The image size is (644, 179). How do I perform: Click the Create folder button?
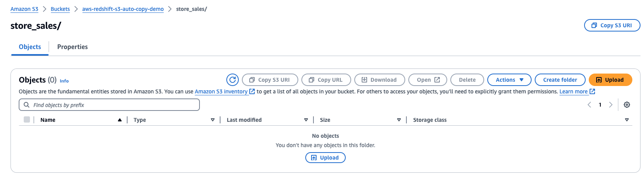click(x=560, y=80)
